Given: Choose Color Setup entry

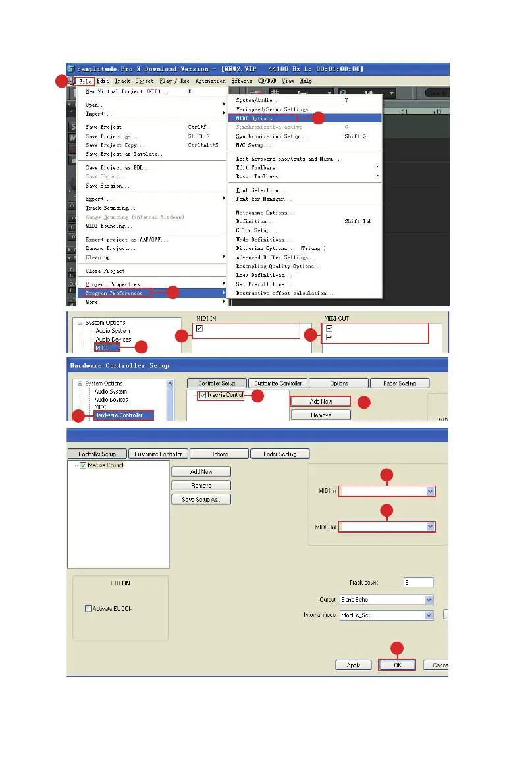Looking at the screenshot, I should pos(304,231).
